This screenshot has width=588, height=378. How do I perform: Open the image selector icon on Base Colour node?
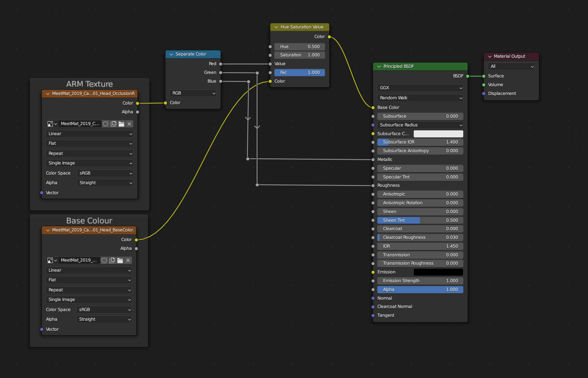click(49, 260)
